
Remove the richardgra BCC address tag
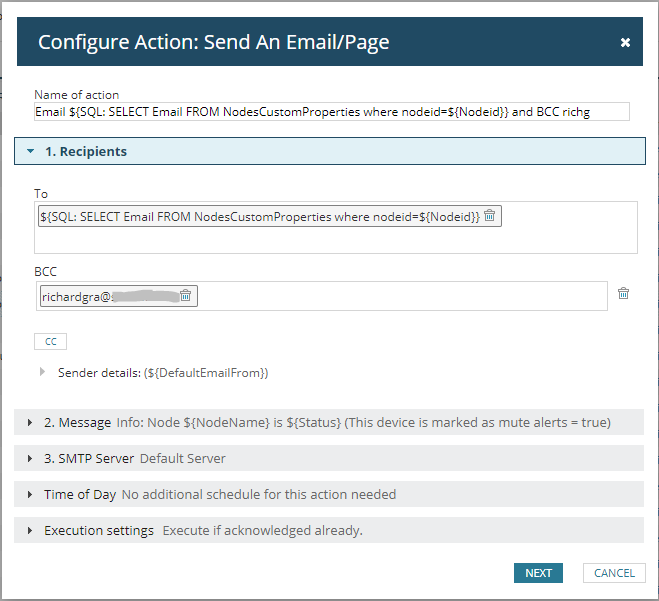click(x=186, y=295)
